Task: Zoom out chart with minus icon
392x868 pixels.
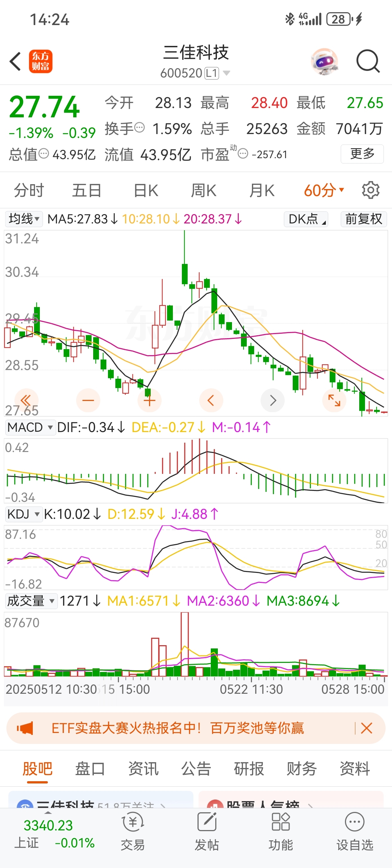Action: pos(88,400)
